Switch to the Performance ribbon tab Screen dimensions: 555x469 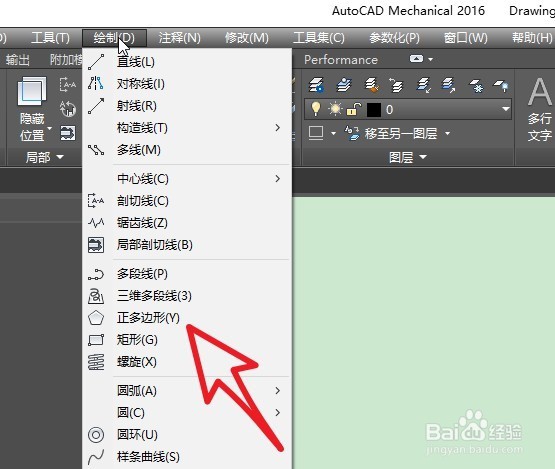[x=341, y=60]
